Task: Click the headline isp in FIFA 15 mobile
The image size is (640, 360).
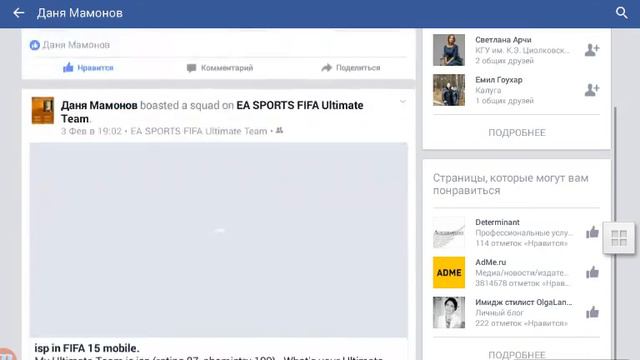Action: (87, 348)
